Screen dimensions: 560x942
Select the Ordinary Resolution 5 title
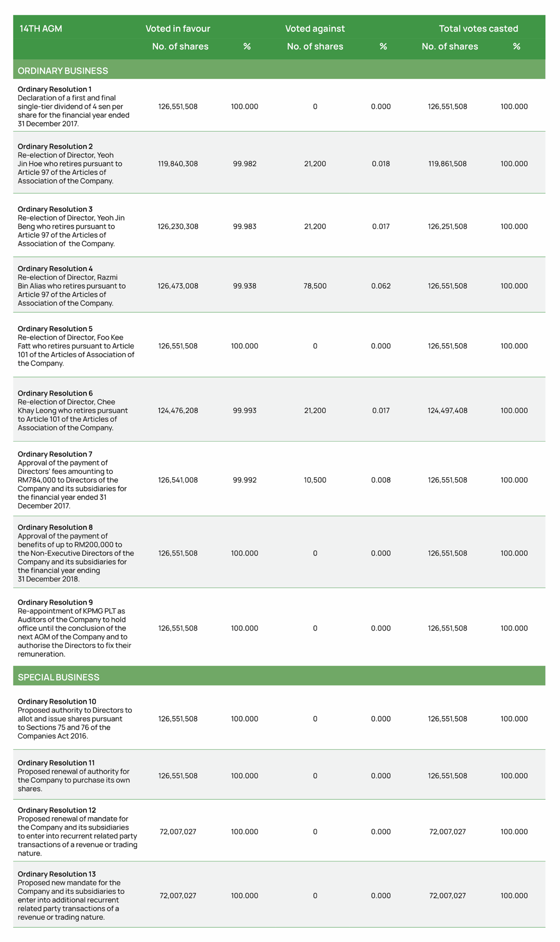(x=55, y=329)
